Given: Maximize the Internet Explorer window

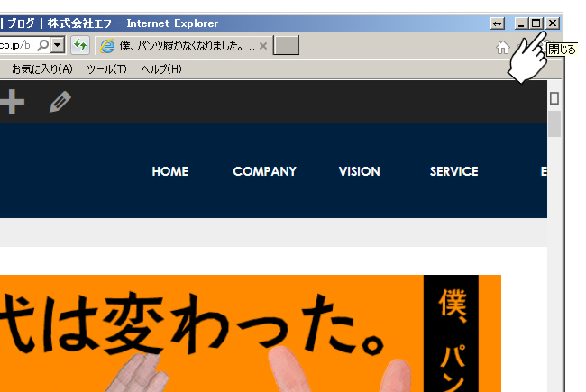Looking at the screenshot, I should [x=536, y=23].
